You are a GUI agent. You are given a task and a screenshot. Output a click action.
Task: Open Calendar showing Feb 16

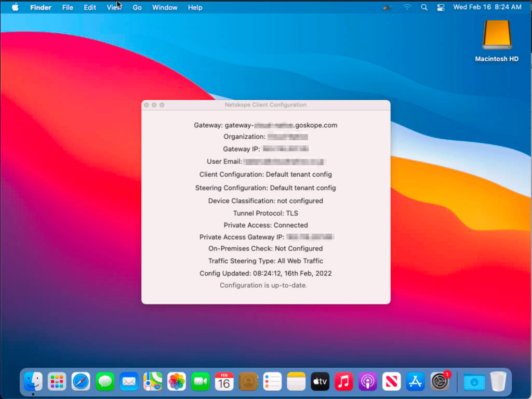(x=224, y=382)
